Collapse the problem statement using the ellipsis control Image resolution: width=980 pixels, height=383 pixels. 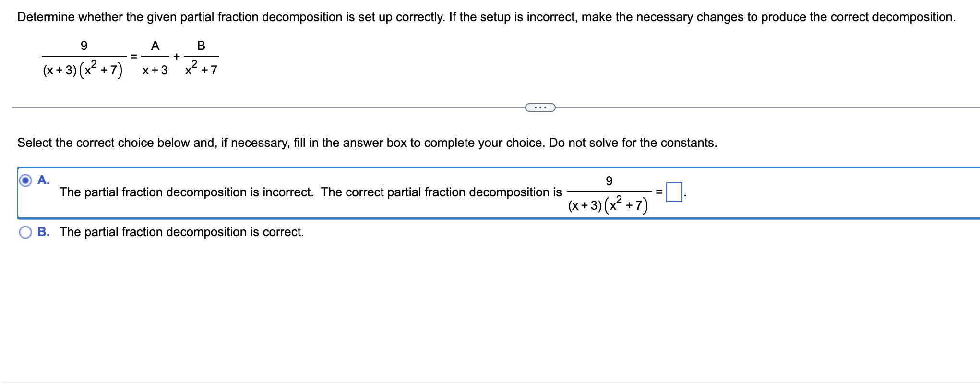(x=539, y=107)
